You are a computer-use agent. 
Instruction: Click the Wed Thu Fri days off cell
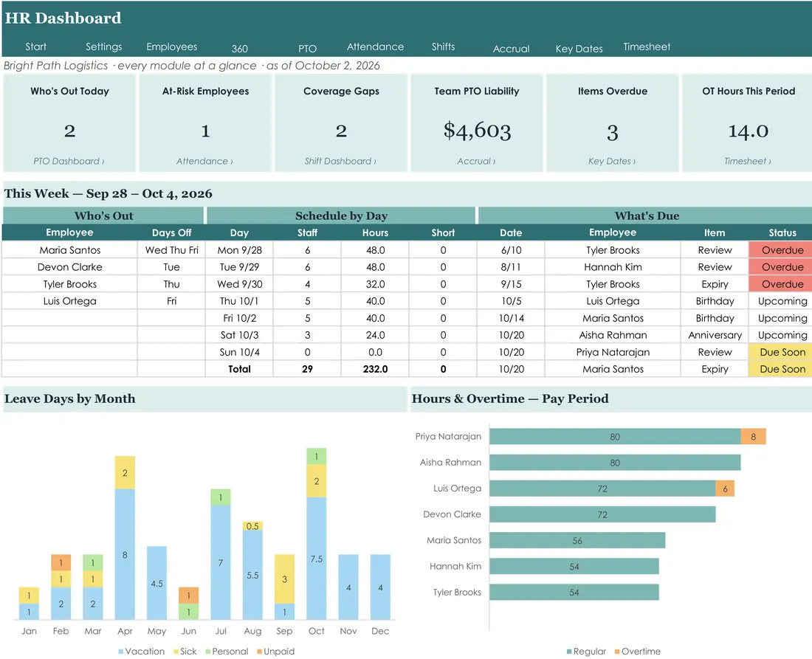click(x=171, y=250)
